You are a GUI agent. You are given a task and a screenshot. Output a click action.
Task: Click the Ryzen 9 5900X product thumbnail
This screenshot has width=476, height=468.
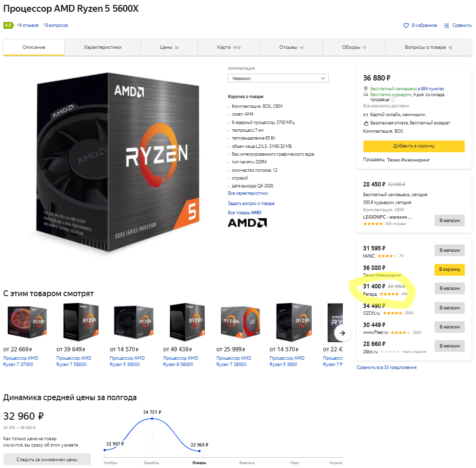(x=187, y=322)
